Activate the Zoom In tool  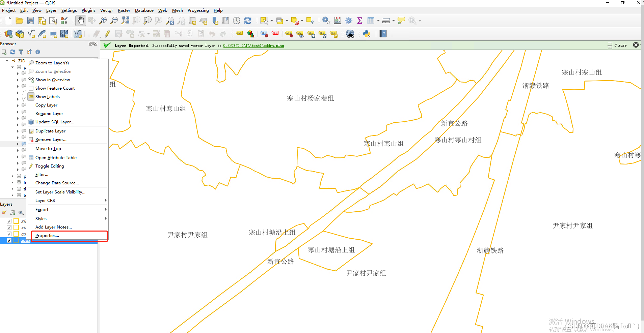pos(103,21)
